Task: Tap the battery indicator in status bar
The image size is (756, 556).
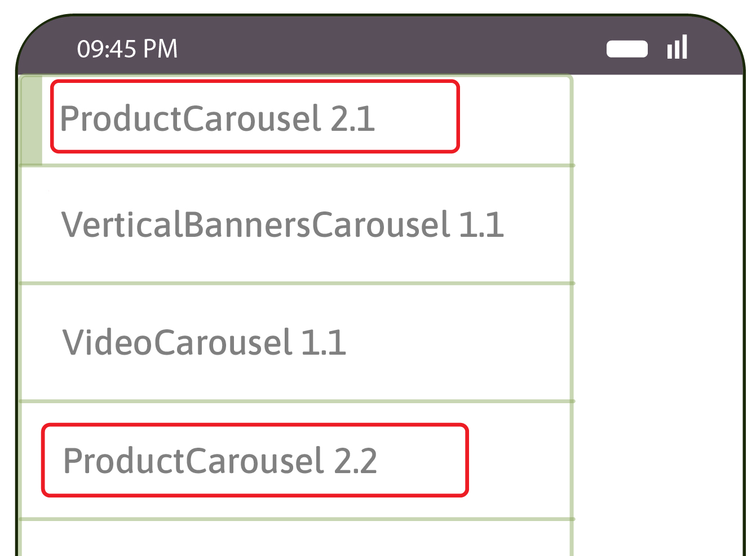Action: 627,49
